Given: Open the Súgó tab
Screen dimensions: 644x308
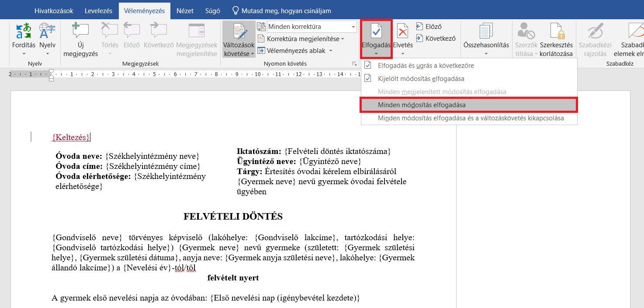Looking at the screenshot, I should pyautogui.click(x=212, y=11).
